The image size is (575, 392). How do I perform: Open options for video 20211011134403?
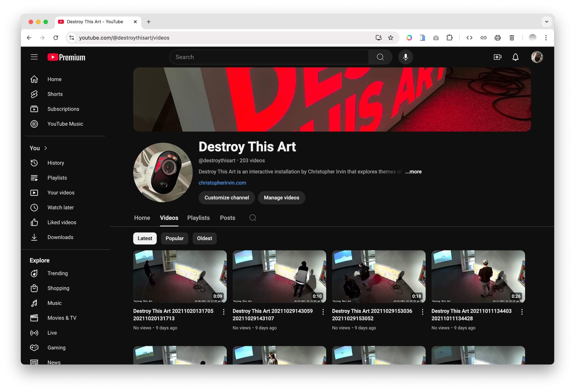[x=522, y=312]
